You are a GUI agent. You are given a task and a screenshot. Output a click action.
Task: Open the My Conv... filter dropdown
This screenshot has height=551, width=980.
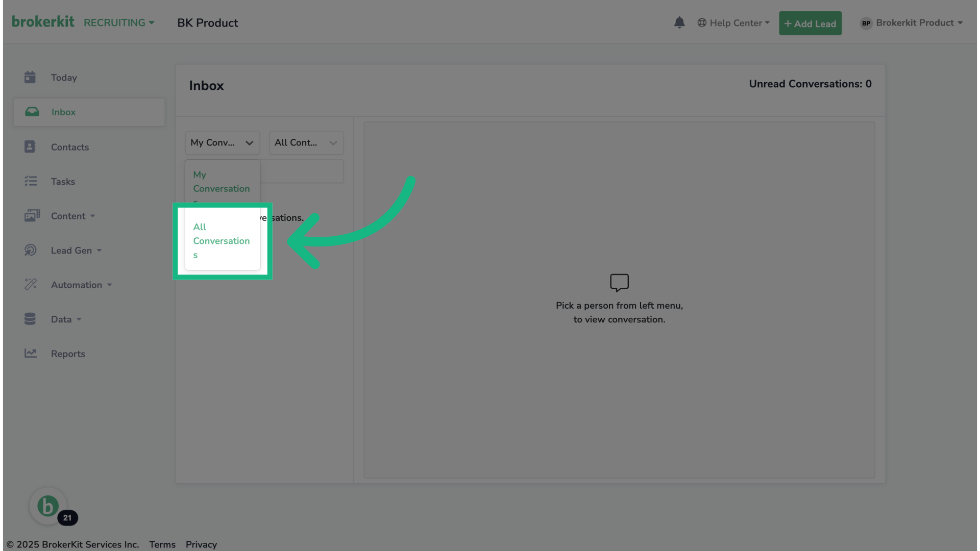[x=223, y=143]
